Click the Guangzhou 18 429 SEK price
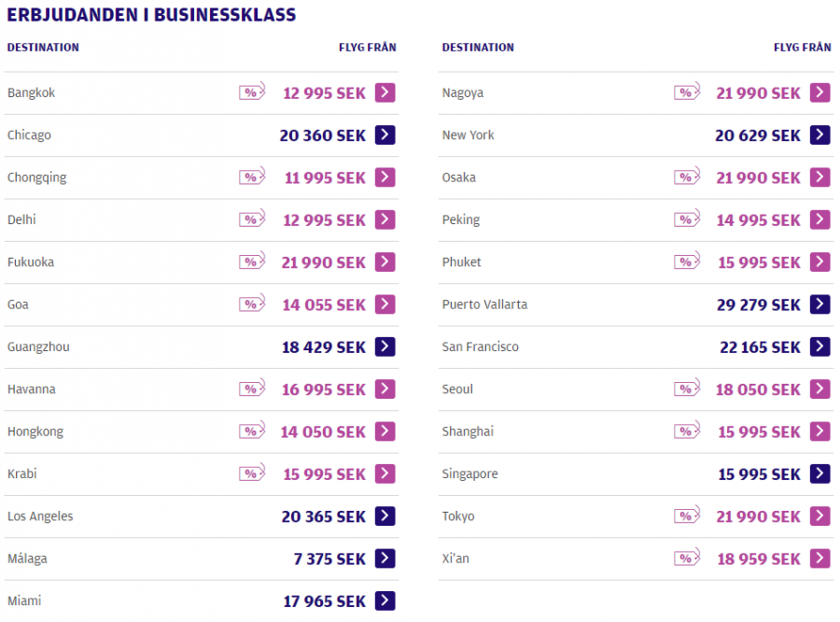This screenshot has height=622, width=840. pyautogui.click(x=323, y=347)
